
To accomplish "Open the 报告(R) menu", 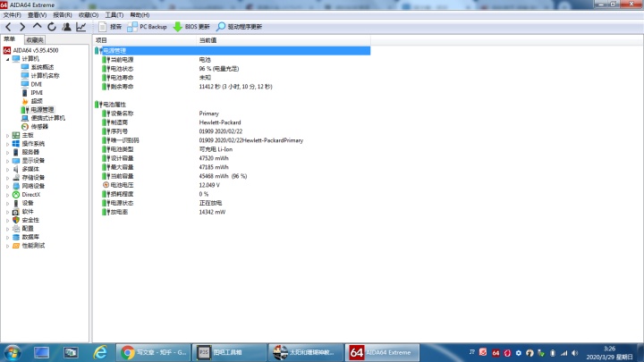I will [x=63, y=15].
